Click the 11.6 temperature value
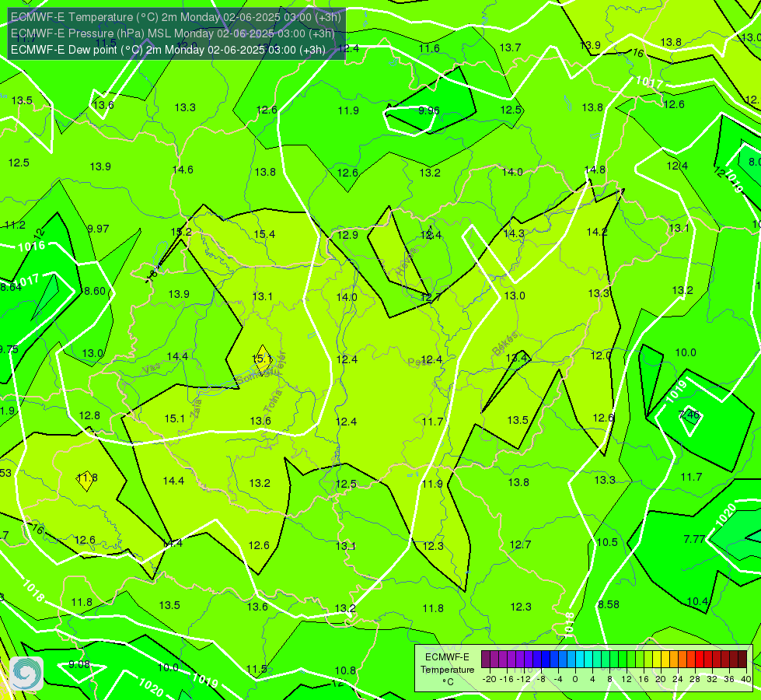Viewport: 761px width, 700px height. pos(429,48)
